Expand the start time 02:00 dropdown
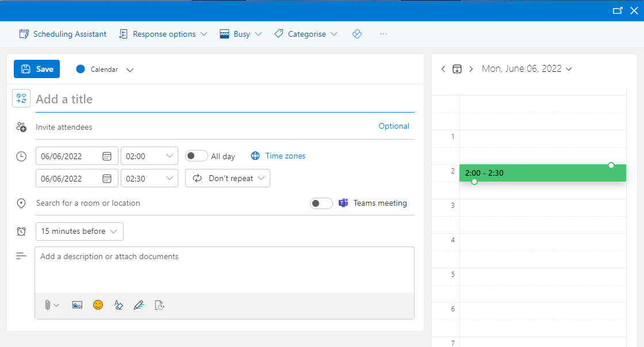 [170, 156]
